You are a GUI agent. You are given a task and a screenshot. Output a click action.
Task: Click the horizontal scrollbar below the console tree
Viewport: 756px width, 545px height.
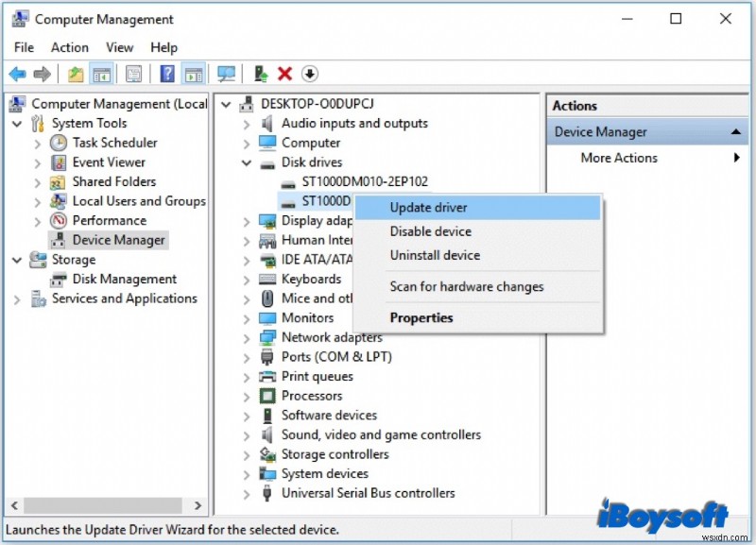[104, 505]
